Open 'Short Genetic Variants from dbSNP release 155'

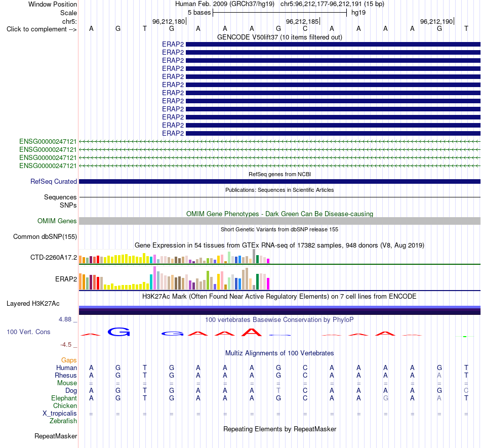click(x=279, y=229)
